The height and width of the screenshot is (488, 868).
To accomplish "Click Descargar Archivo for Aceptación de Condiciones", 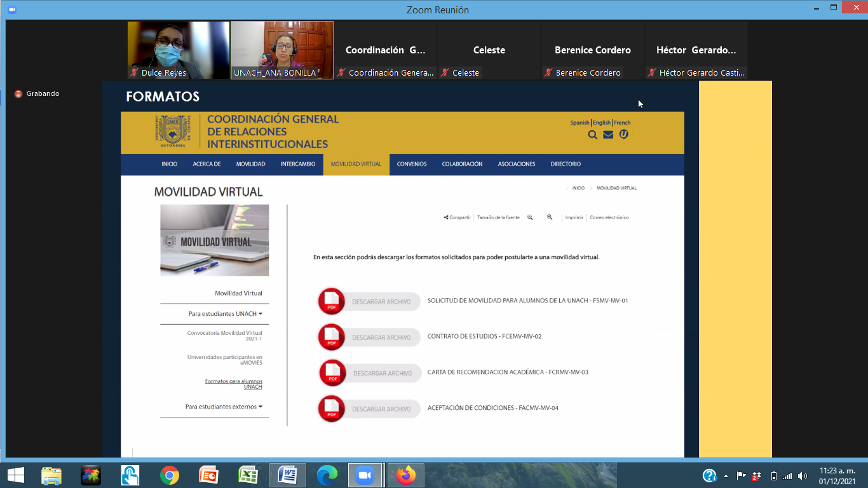I will (x=381, y=409).
